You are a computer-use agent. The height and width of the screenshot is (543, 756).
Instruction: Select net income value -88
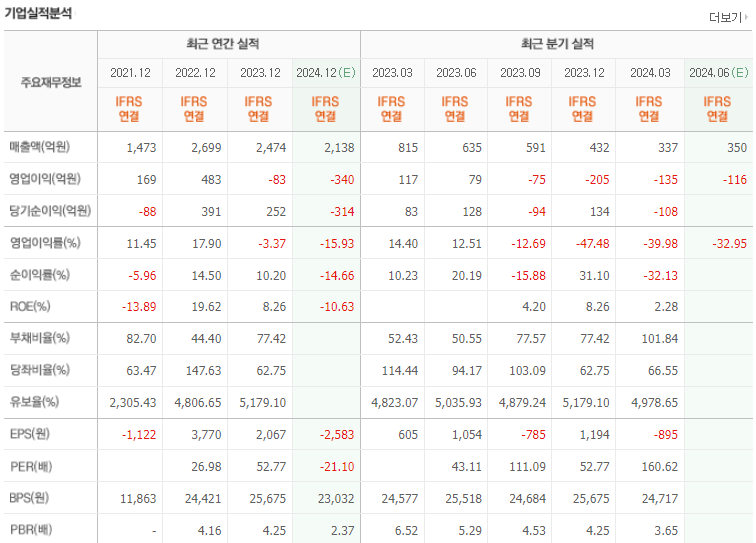147,212
